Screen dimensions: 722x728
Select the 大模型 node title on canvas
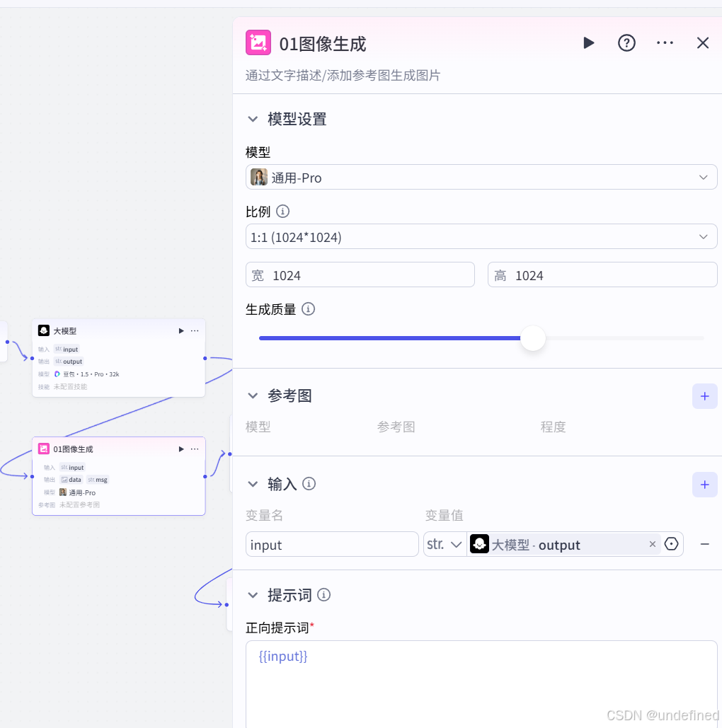[x=65, y=331]
